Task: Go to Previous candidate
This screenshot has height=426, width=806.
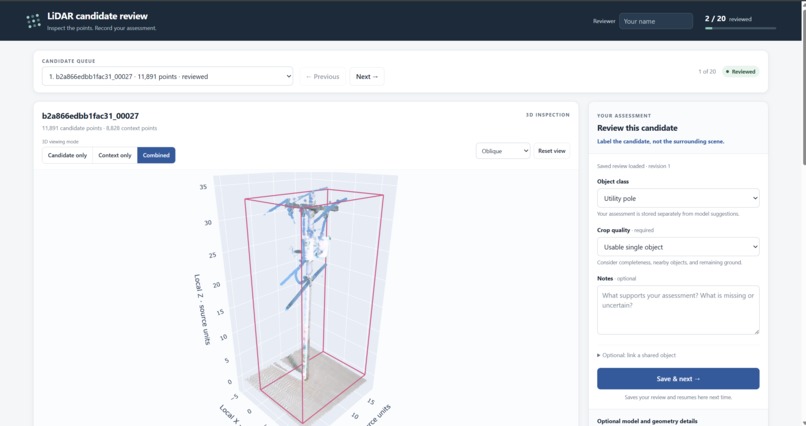Action: [x=322, y=77]
